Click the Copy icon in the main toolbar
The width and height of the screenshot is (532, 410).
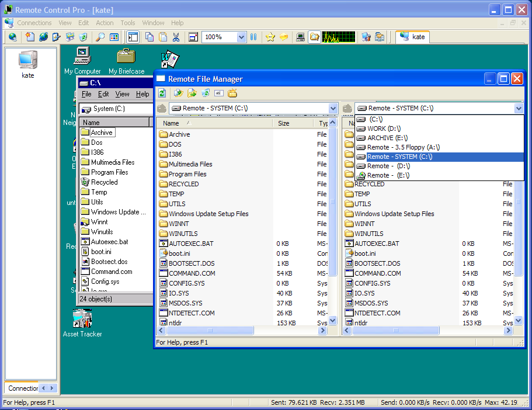[149, 37]
